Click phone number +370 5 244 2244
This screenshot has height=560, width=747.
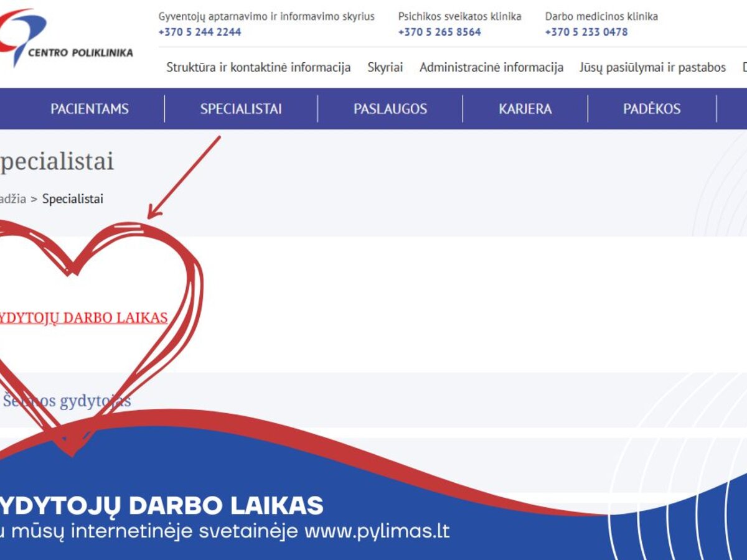point(200,32)
